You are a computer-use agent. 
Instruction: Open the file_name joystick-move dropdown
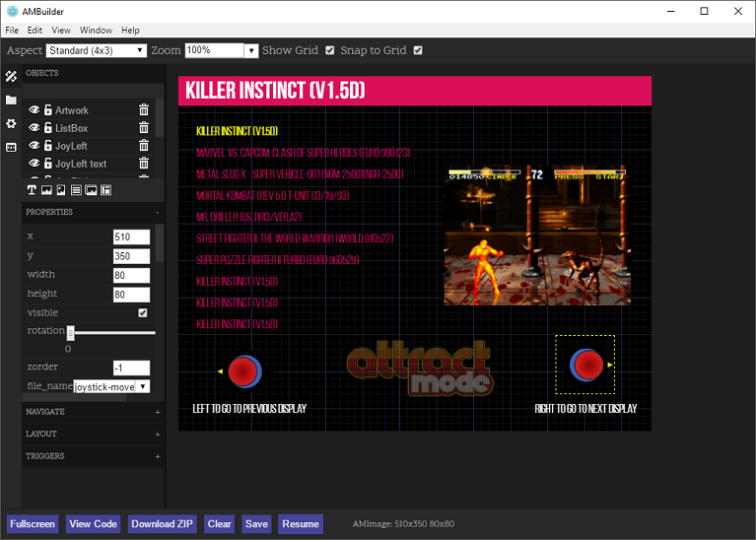(111, 386)
